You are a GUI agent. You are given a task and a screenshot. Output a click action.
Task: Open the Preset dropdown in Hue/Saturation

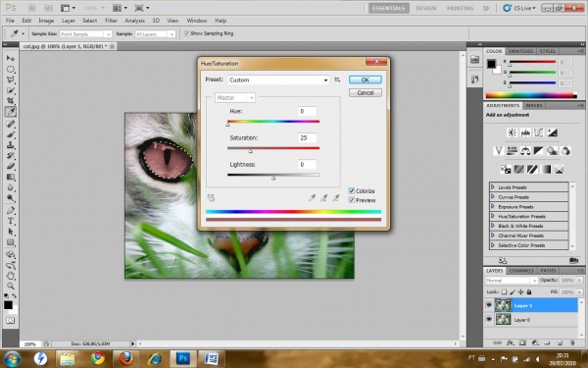(278, 80)
